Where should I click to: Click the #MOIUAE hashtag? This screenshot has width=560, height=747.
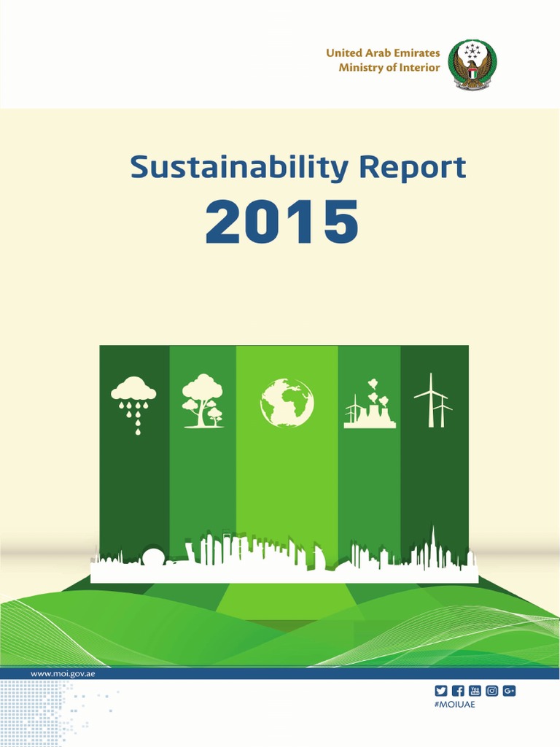coord(455,705)
